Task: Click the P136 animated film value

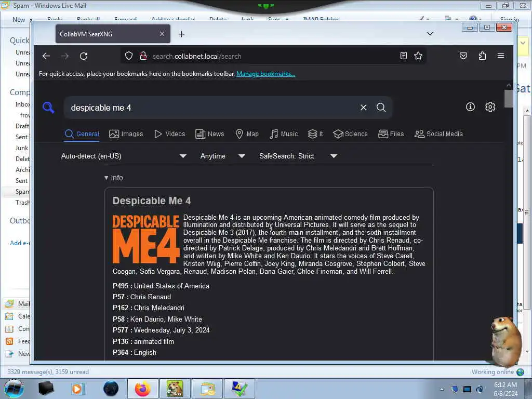Action: [154, 342]
